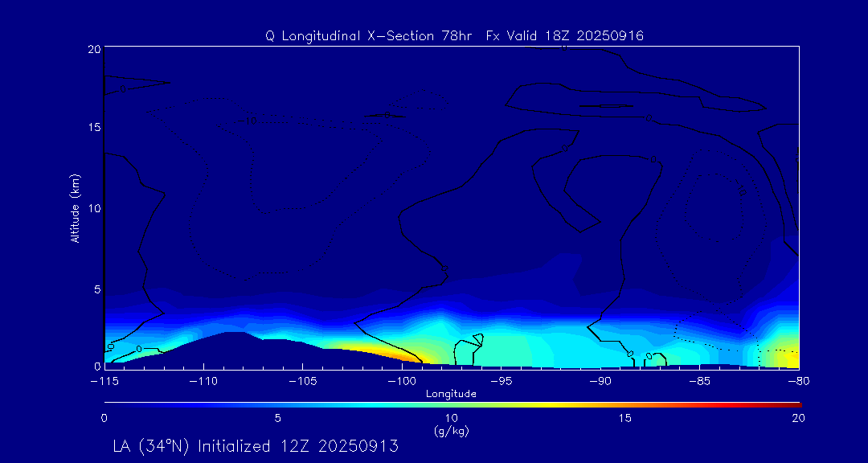Click the "Longitude" x-axis label
Image resolution: width=868 pixels, height=463 pixels.
(451, 394)
